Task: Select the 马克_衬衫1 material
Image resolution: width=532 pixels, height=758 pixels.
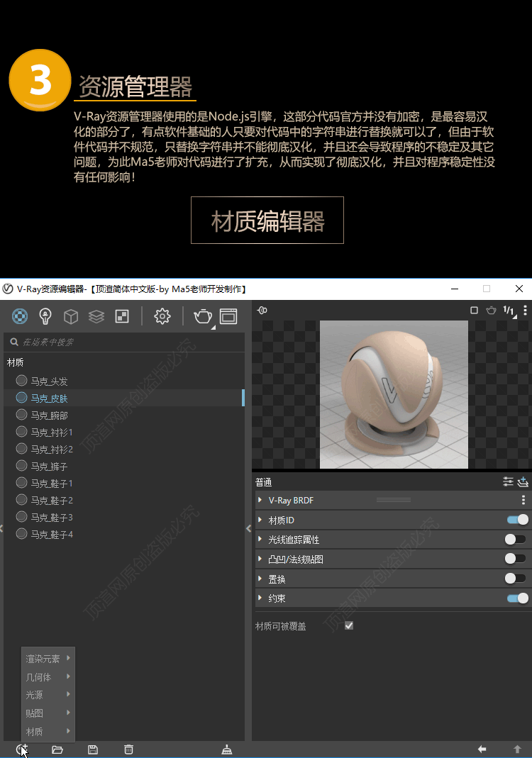Action: point(124,432)
